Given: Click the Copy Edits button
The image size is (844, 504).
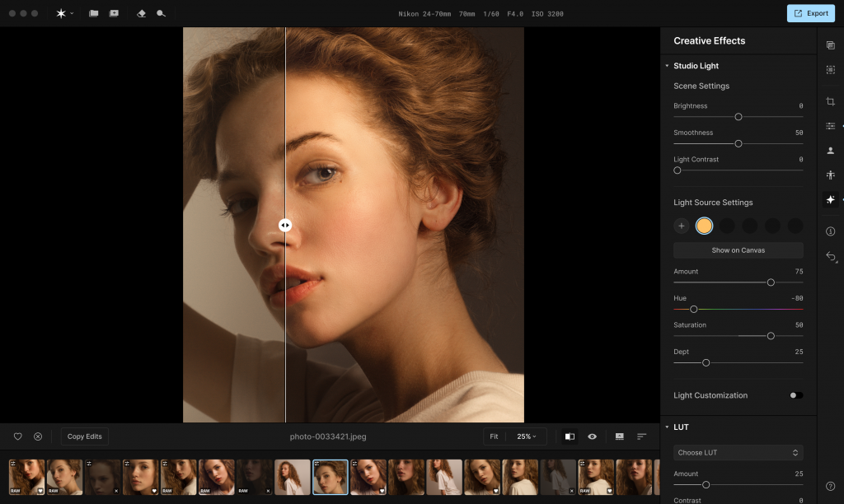Looking at the screenshot, I should click(x=85, y=436).
